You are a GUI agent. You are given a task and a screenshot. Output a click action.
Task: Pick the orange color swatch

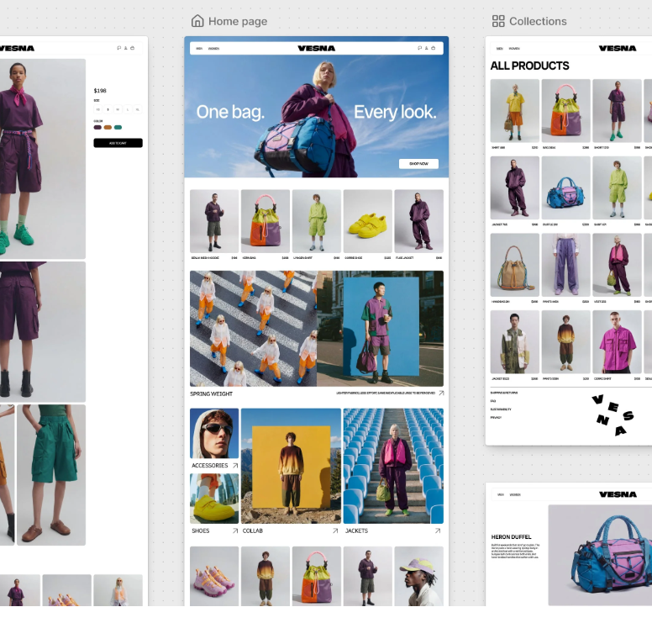coord(108,127)
